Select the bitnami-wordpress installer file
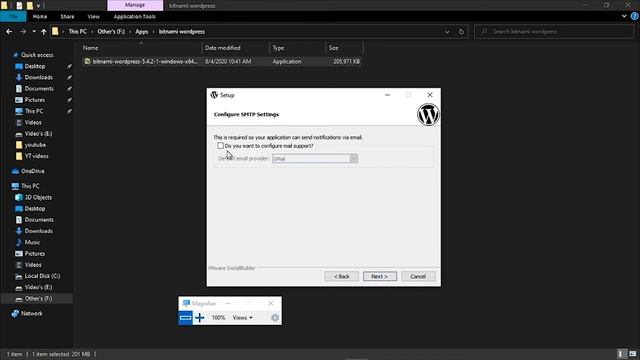Screen dimensions: 640x360 (x=222, y=61)
